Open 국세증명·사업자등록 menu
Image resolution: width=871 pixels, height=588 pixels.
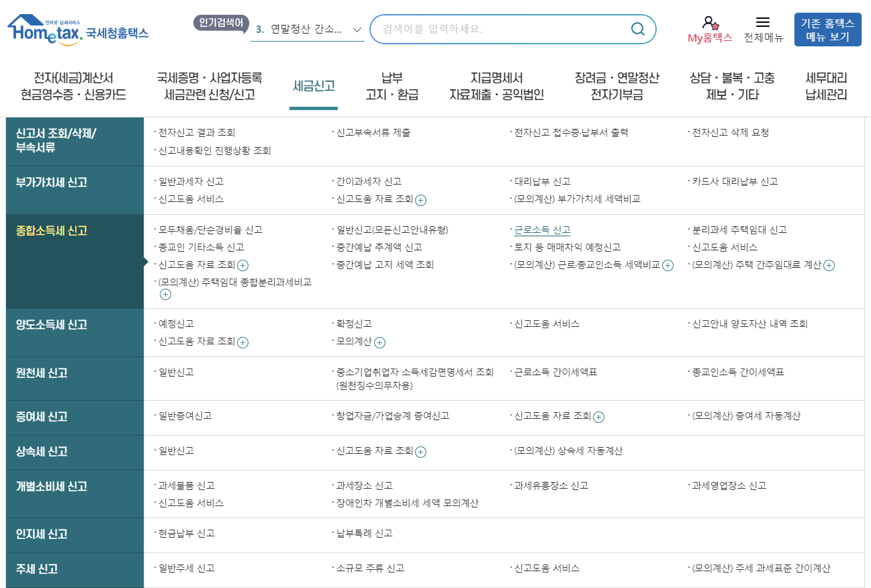pyautogui.click(x=210, y=87)
